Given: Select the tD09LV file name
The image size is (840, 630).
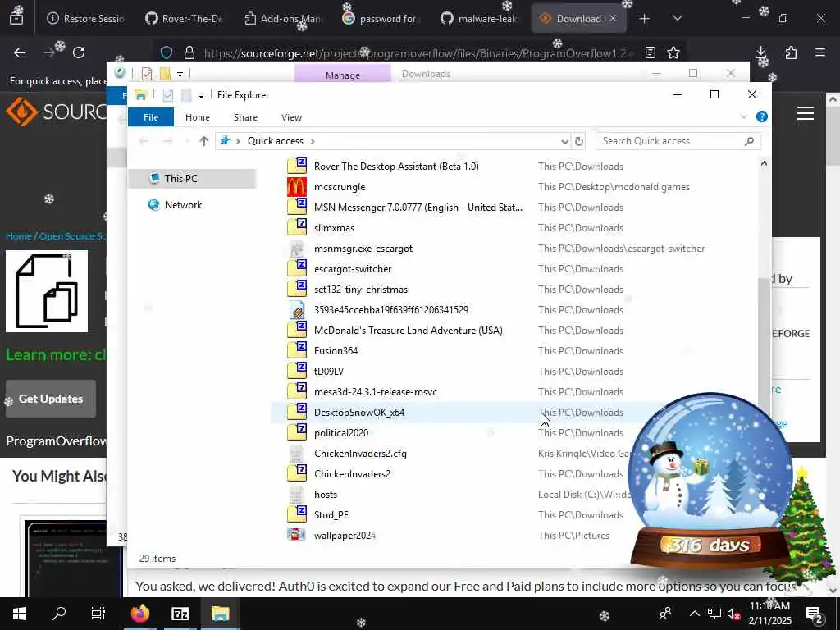Looking at the screenshot, I should pos(329,372).
